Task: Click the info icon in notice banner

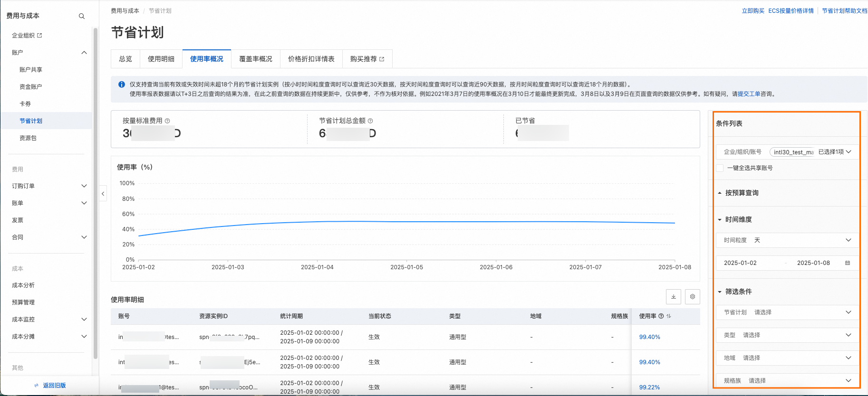Action: pos(122,85)
